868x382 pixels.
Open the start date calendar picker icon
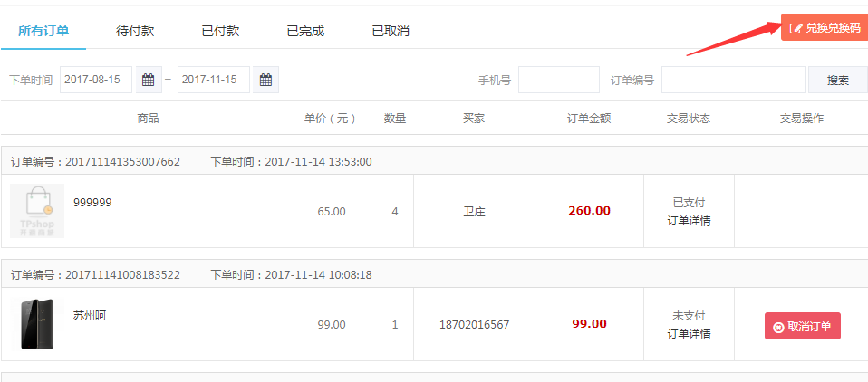[x=149, y=80]
